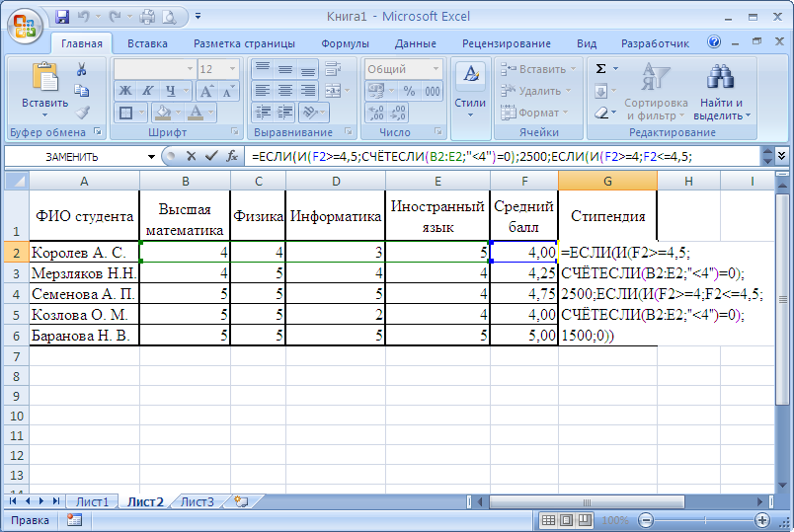
Task: Decrease decimal places icon
Action: (x=399, y=113)
